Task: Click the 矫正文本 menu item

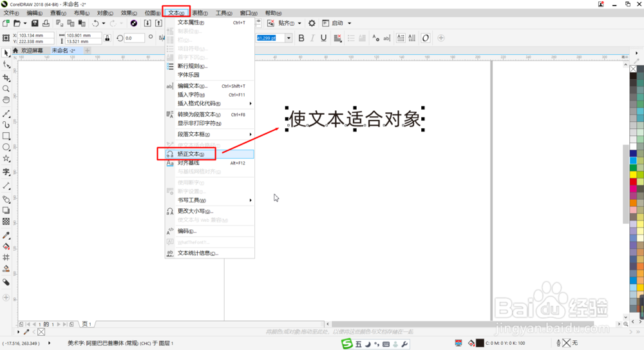Action: pyautogui.click(x=209, y=154)
